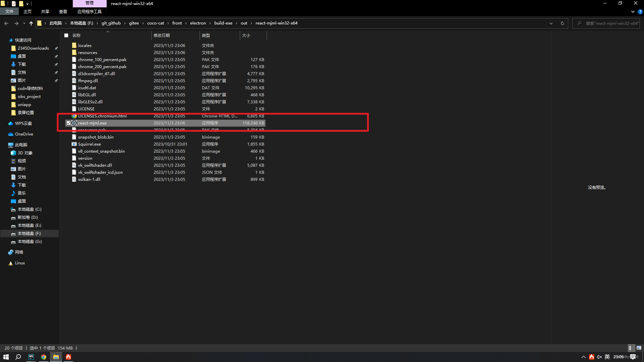
Task: Switch to the large icons view layout
Action: (x=639, y=348)
